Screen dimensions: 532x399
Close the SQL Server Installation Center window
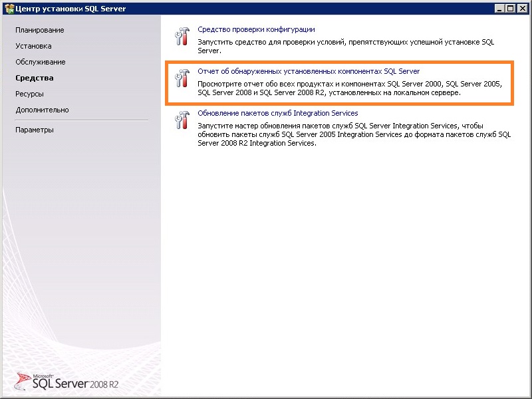[523, 8]
